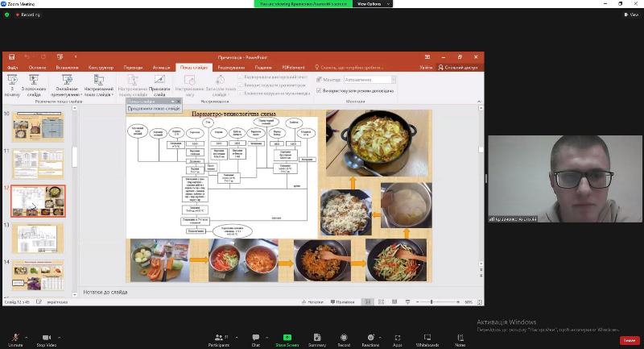644x349 pixels.
Task: Click the Stop Video camera icon
Action: point(46,337)
